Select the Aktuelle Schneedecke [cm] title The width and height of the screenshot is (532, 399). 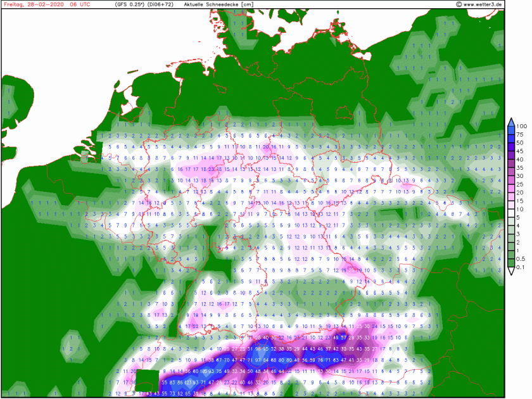(218, 4)
